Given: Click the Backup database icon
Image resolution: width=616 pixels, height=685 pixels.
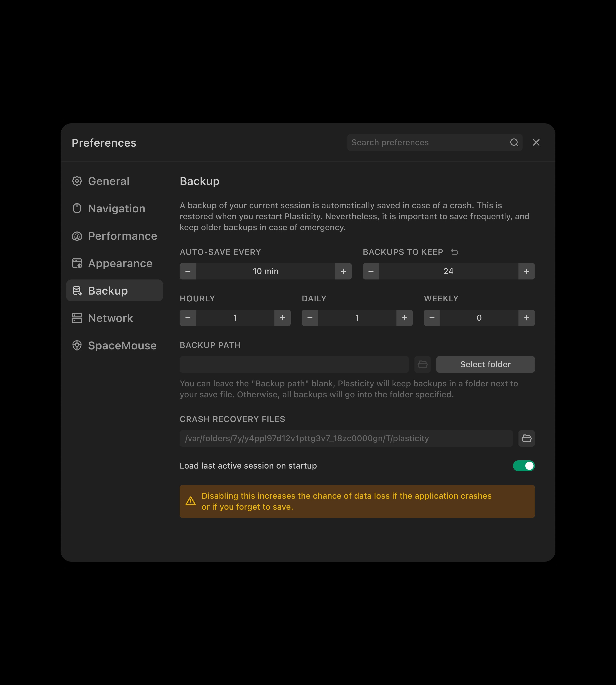Looking at the screenshot, I should point(77,291).
